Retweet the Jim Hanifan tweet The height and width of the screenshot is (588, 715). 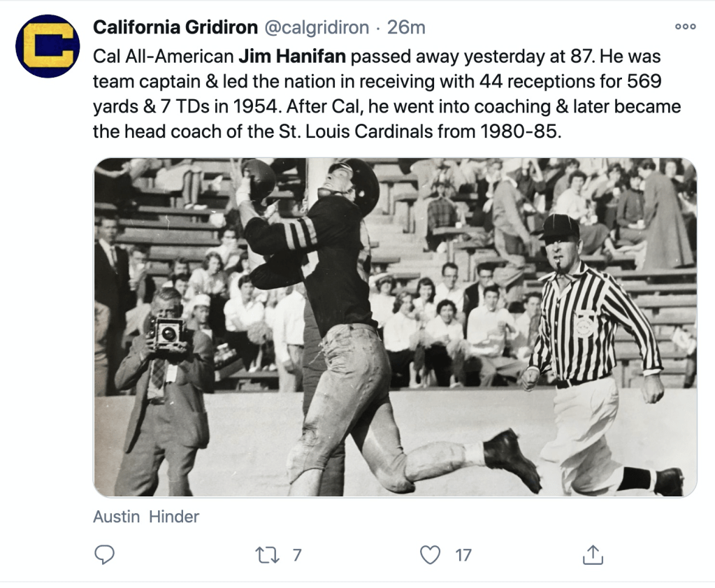[x=266, y=555]
